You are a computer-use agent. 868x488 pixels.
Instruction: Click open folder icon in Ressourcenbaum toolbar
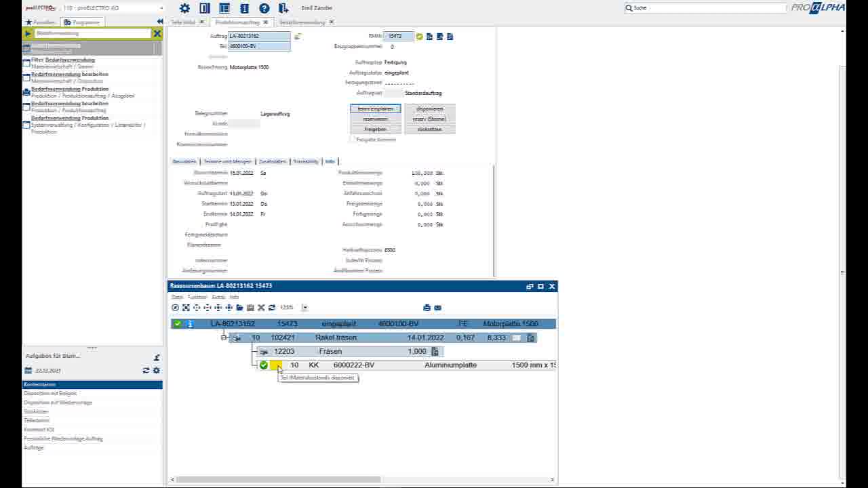point(239,308)
